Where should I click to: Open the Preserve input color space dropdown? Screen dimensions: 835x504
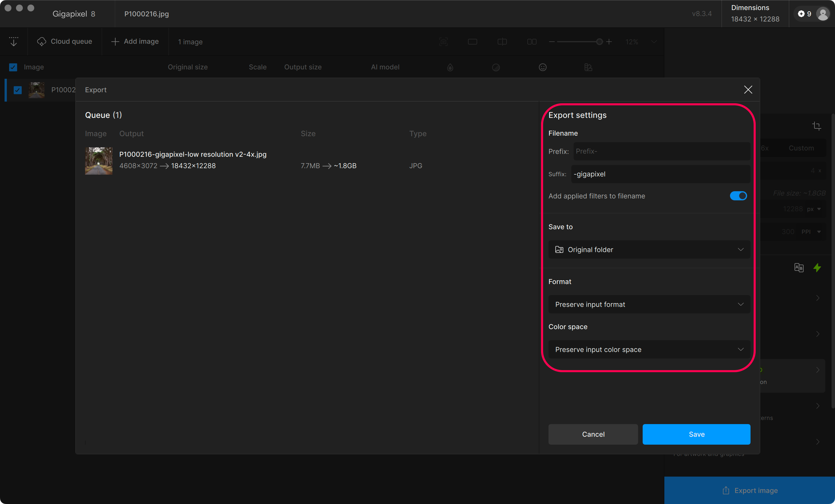pyautogui.click(x=649, y=349)
